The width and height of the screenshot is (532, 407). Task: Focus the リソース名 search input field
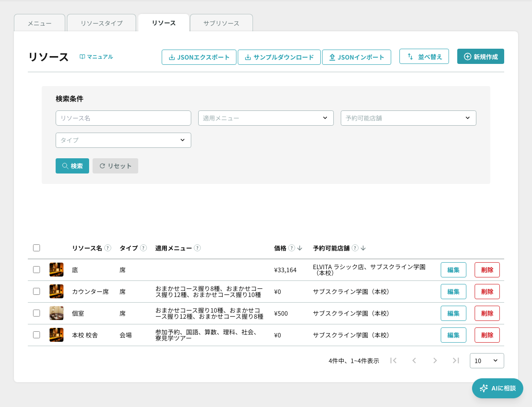point(123,118)
